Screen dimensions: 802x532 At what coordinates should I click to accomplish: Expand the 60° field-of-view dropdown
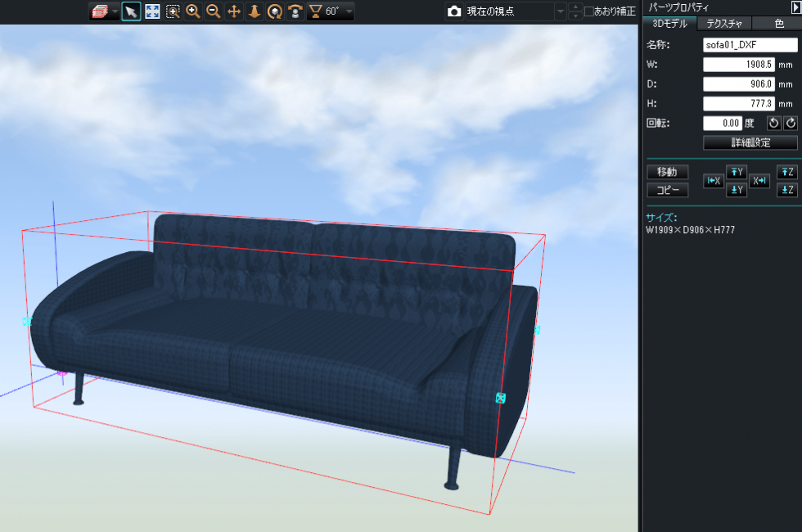350,11
